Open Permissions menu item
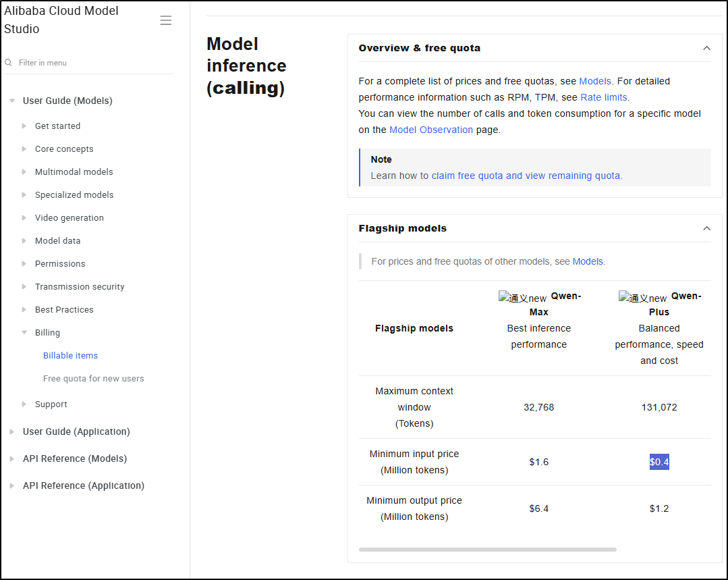 [60, 263]
